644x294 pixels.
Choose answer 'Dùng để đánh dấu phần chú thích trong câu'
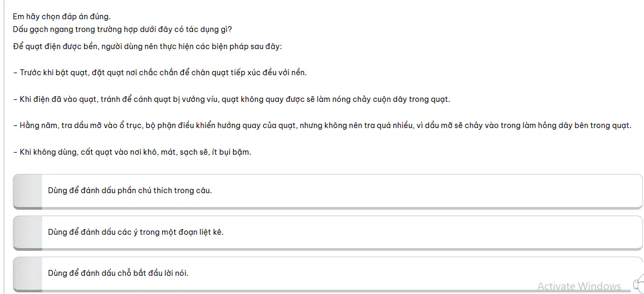pyautogui.click(x=328, y=190)
